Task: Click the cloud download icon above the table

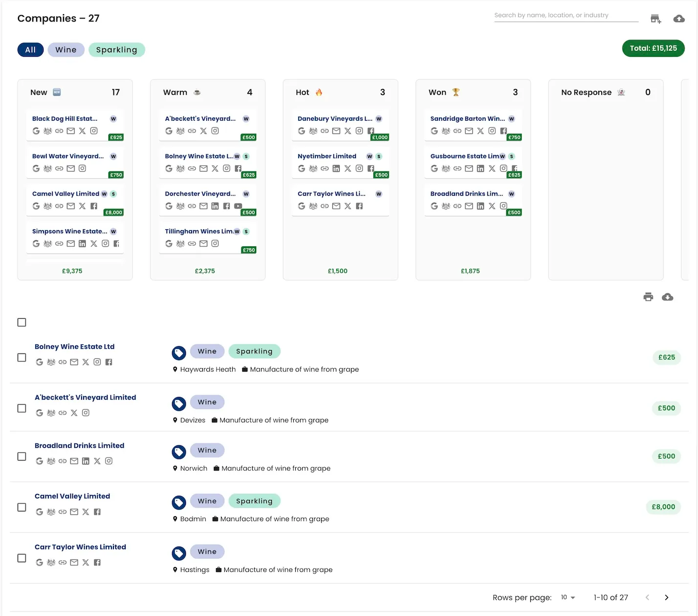Action: [667, 297]
